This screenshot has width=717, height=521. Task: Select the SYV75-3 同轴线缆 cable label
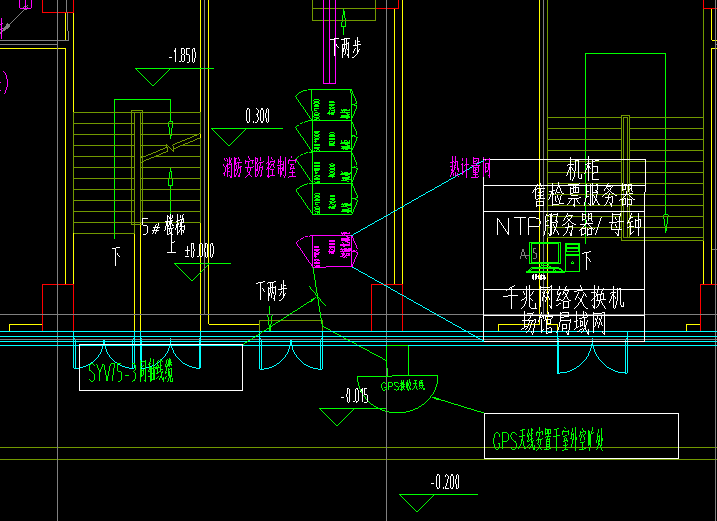(131, 372)
